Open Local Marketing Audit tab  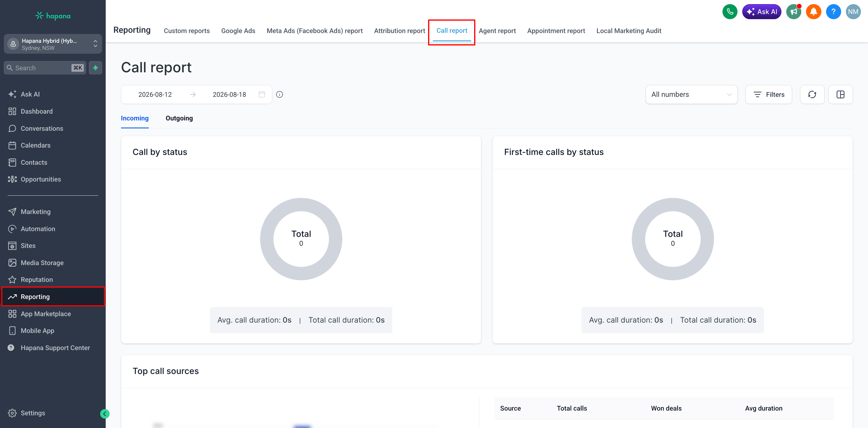pos(629,31)
